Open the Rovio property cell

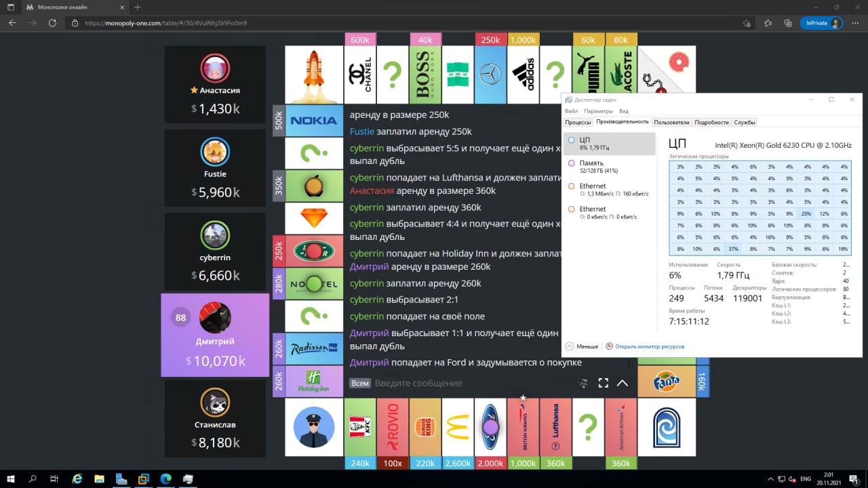393,427
